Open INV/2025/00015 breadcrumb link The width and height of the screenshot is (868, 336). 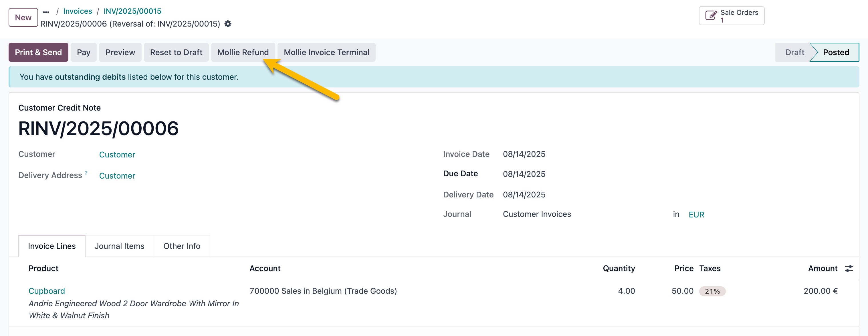pos(132,11)
